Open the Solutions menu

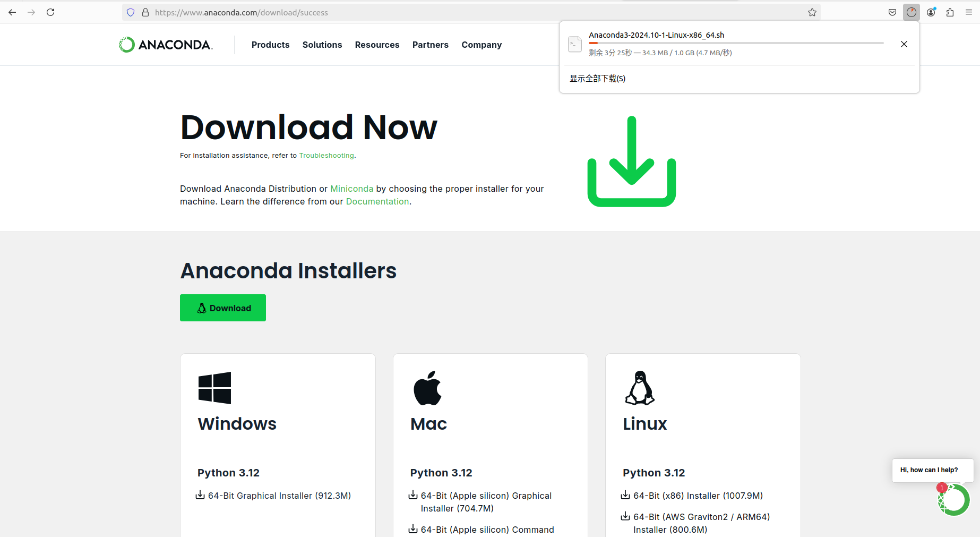click(x=322, y=45)
